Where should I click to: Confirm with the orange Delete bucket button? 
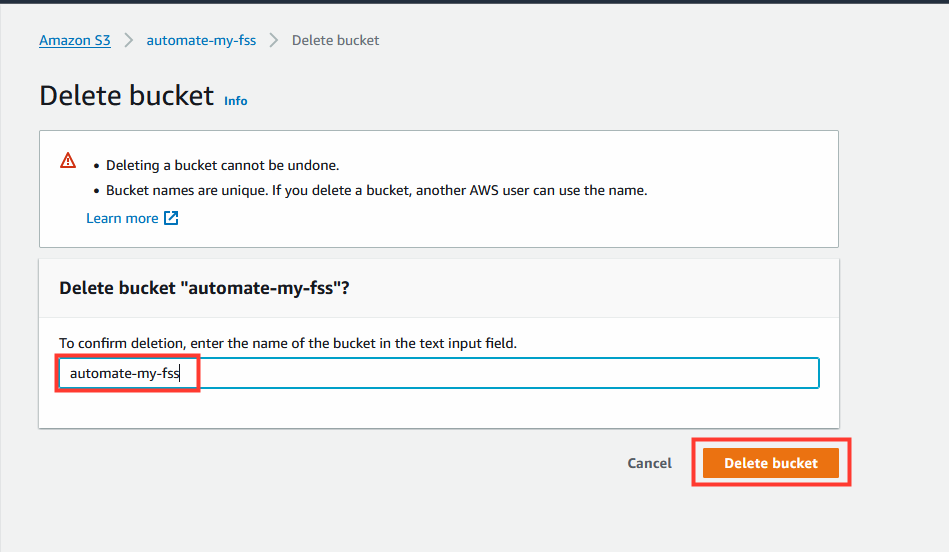point(770,463)
